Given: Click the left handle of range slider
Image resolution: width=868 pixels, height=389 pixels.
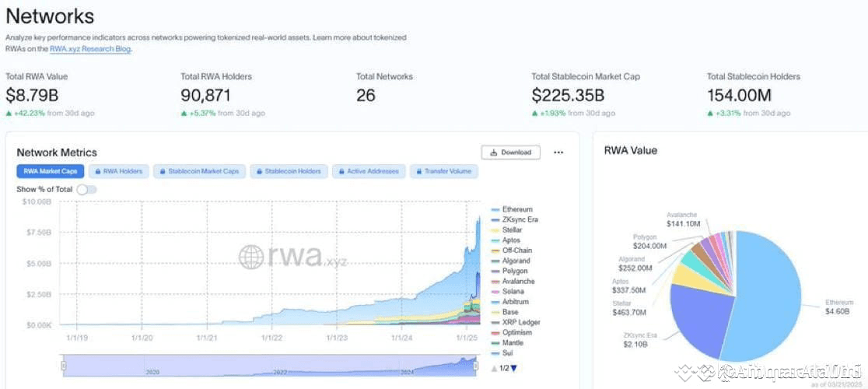Looking at the screenshot, I should pyautogui.click(x=64, y=366).
